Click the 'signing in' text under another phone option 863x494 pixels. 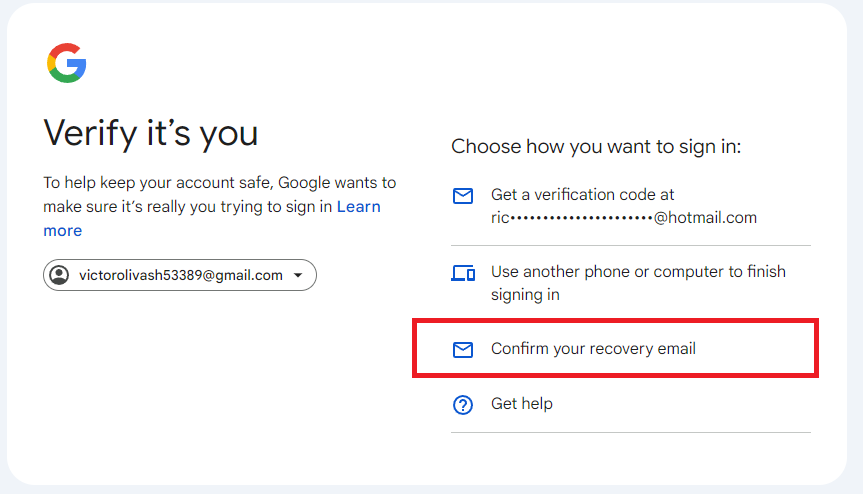(x=525, y=295)
